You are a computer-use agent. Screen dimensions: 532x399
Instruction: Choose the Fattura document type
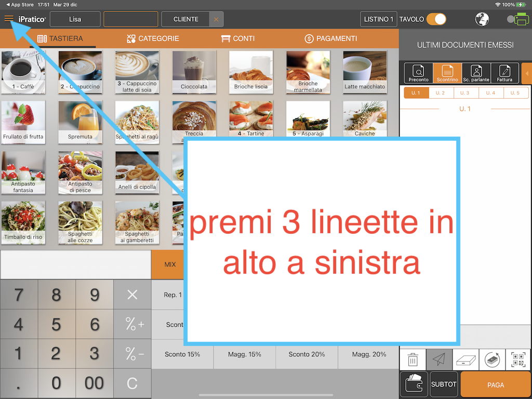[x=504, y=73]
